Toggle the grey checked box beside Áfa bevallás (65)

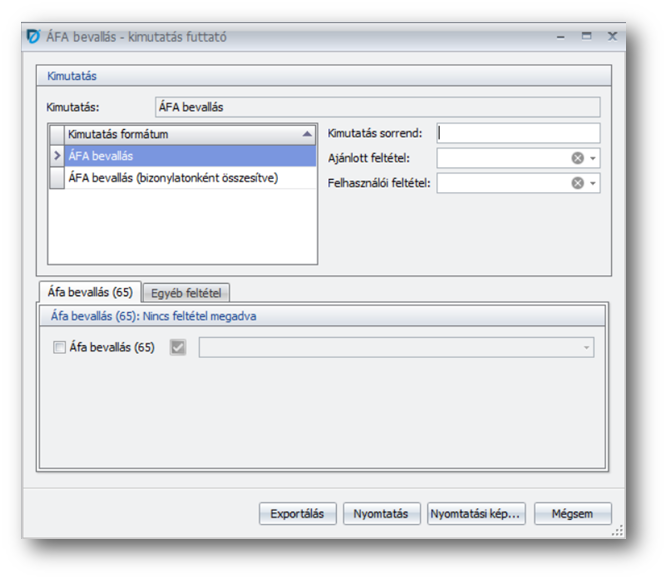178,348
